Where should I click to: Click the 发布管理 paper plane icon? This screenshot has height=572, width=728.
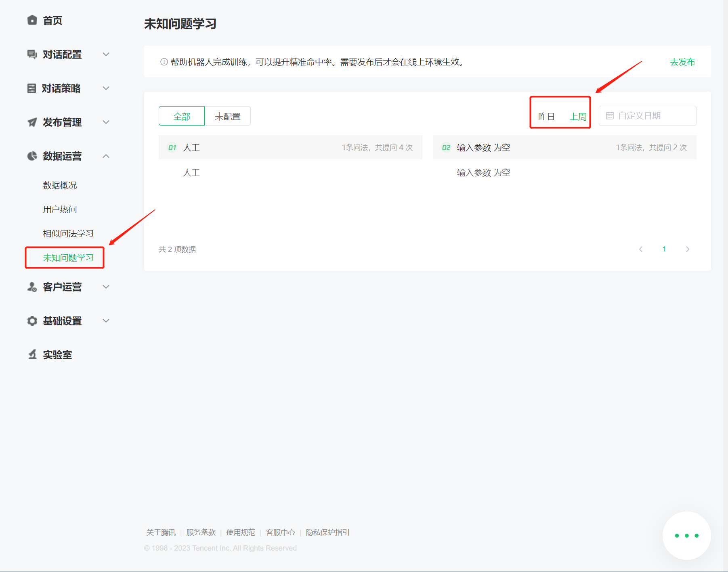point(32,122)
